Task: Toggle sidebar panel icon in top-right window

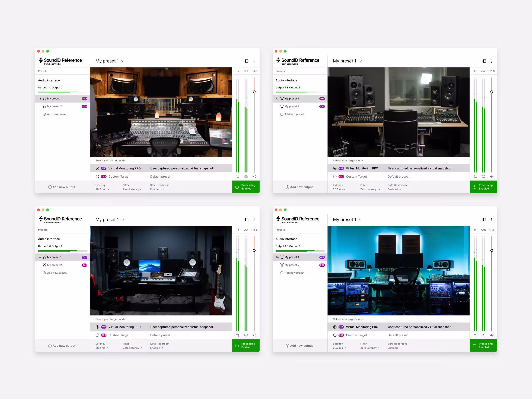Action: 484,61
